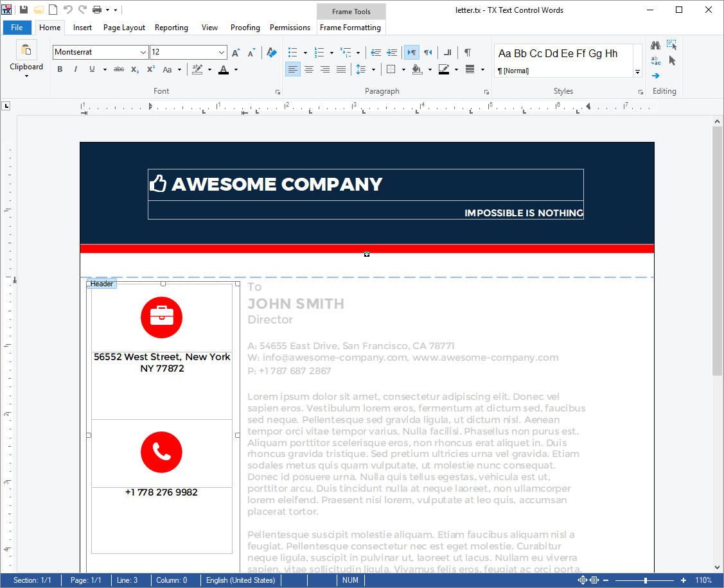This screenshot has width=724, height=588.
Task: Print the document via printer icon
Action: [97, 10]
